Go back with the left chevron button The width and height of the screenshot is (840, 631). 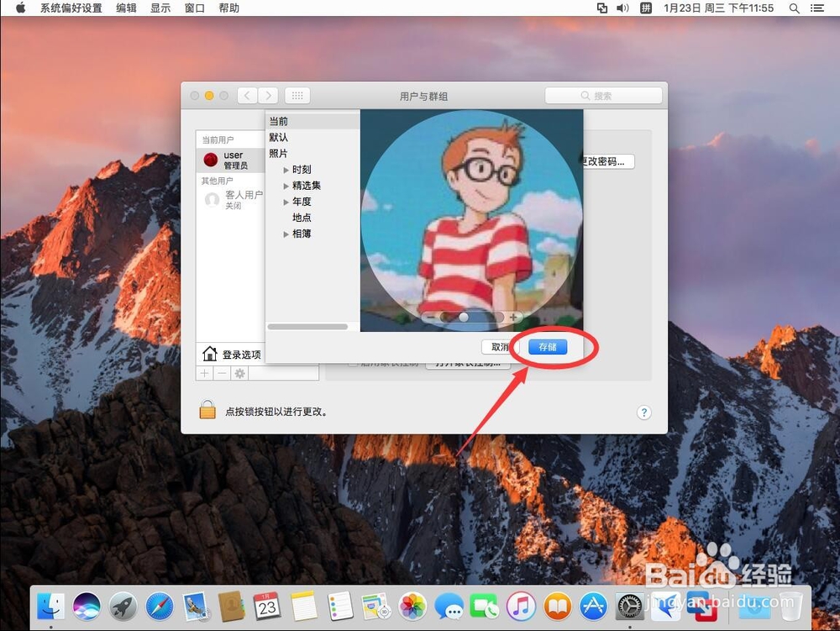tap(246, 96)
